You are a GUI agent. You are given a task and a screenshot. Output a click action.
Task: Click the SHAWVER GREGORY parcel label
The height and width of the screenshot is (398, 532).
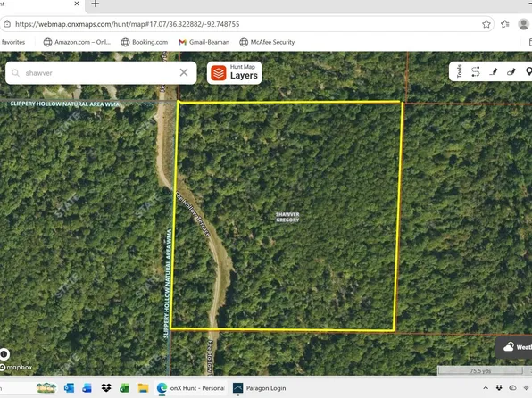[287, 217]
